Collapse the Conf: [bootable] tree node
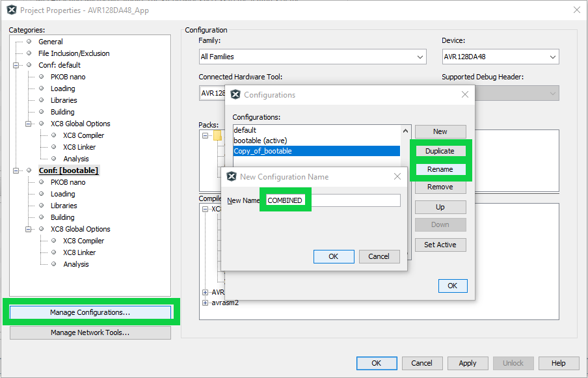The width and height of the screenshot is (588, 378). 16,170
